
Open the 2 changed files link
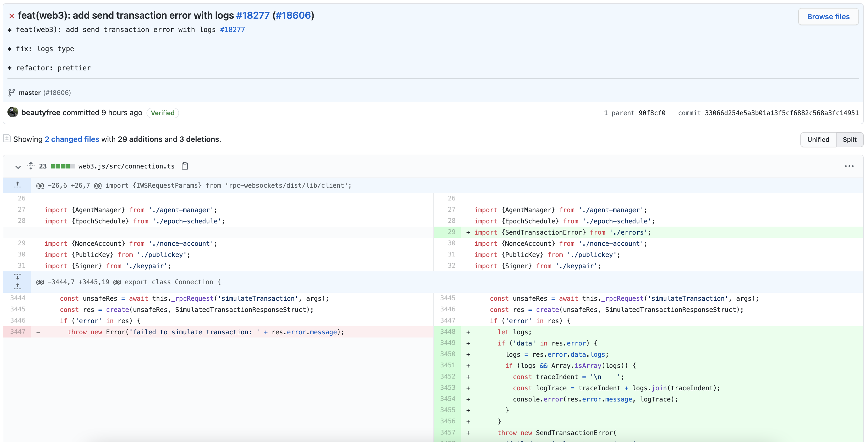point(72,139)
